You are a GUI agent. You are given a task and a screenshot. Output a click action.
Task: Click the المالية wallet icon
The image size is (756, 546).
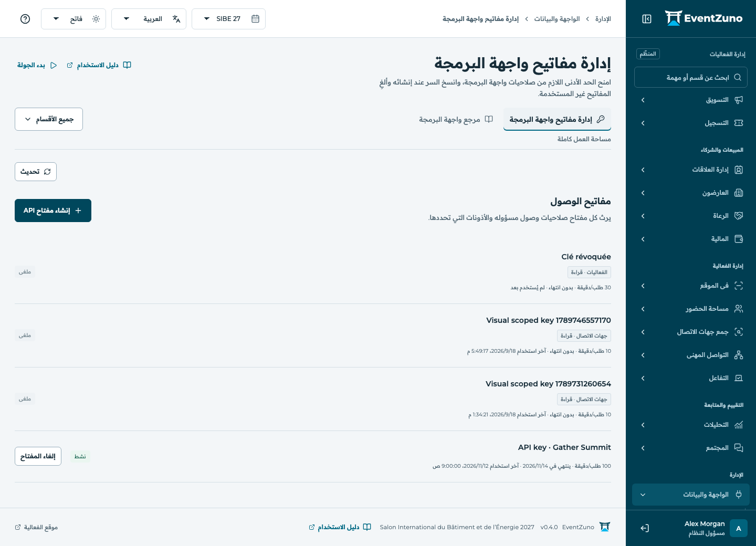[739, 239]
